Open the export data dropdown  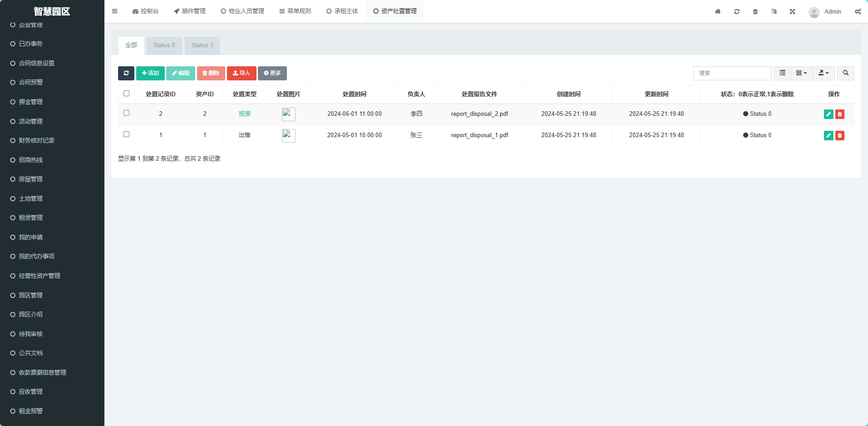(823, 73)
